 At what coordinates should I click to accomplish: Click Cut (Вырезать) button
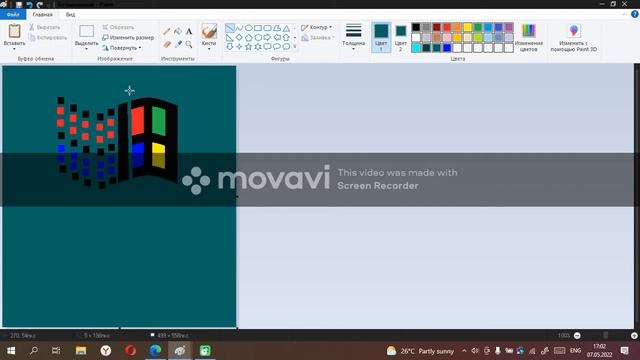click(44, 27)
